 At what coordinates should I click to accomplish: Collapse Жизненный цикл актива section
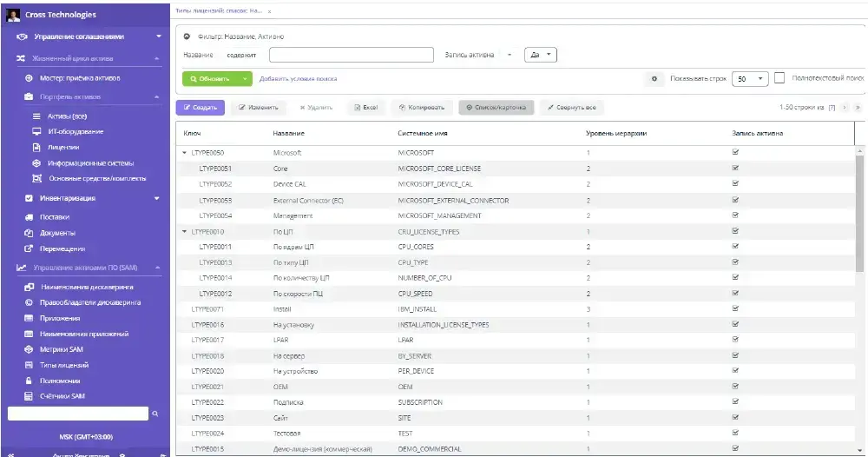(x=157, y=58)
